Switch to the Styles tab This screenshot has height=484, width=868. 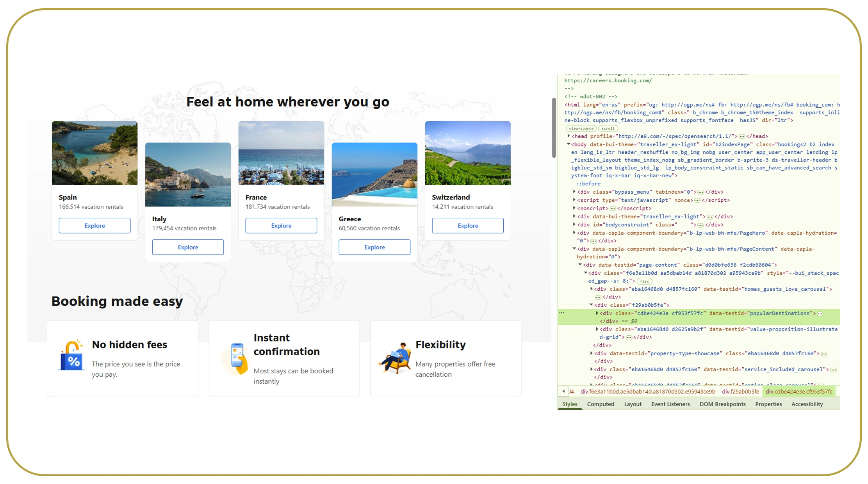pyautogui.click(x=570, y=404)
